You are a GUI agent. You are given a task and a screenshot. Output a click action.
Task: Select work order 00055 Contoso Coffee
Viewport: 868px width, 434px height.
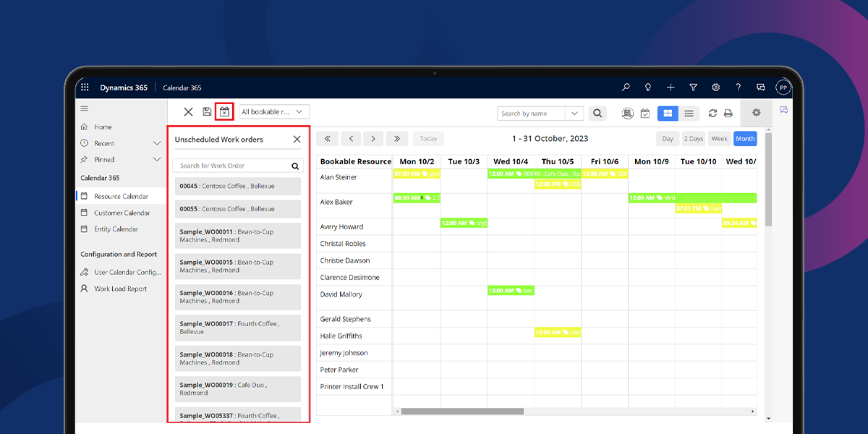[238, 209]
